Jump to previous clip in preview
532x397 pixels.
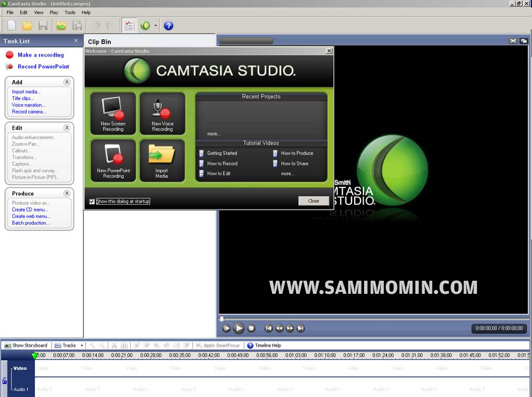pyautogui.click(x=268, y=328)
